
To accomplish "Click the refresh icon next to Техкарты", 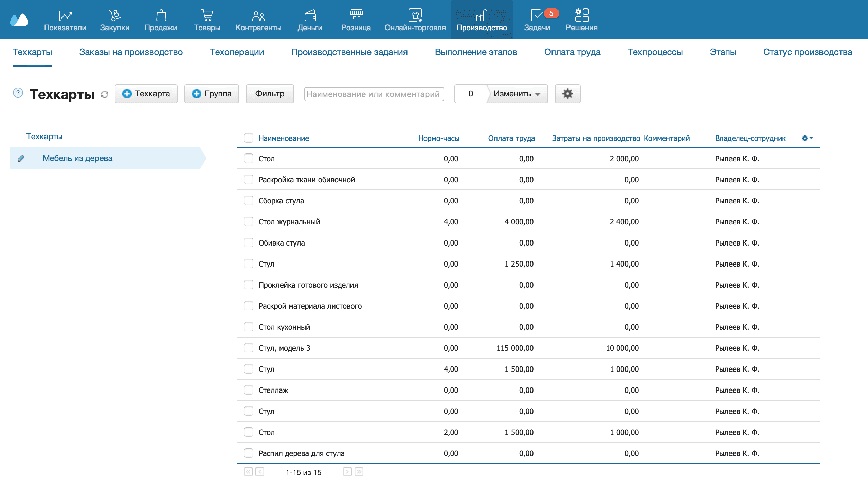I will pyautogui.click(x=105, y=94).
